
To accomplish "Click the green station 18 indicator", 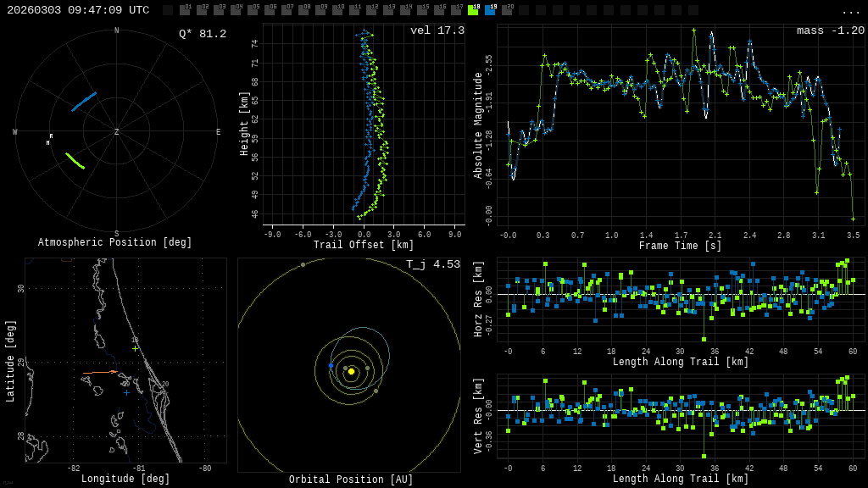I will coord(473,10).
